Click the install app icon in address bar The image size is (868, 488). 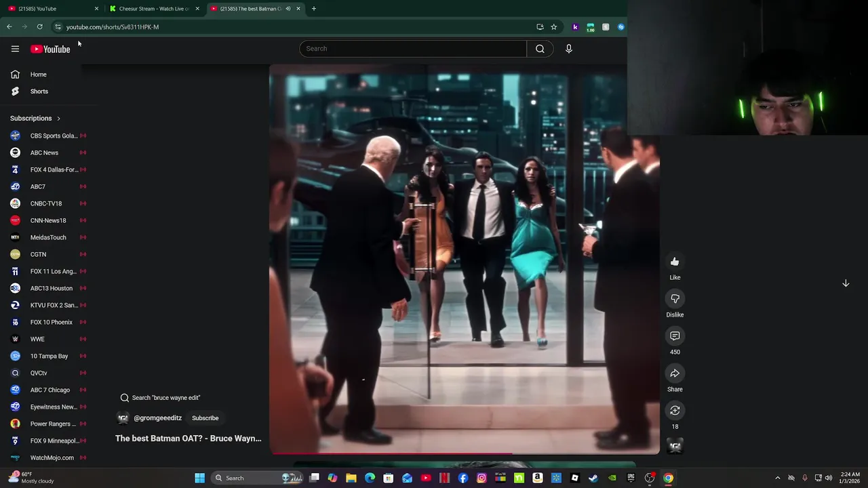tap(540, 27)
